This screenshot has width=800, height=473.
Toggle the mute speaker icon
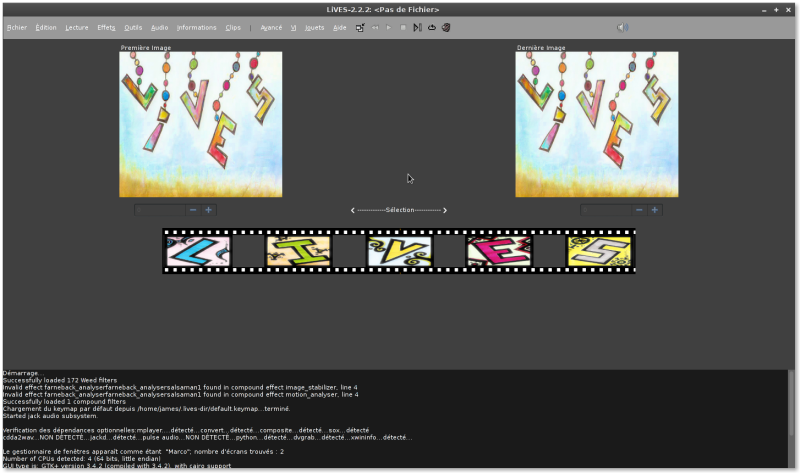[x=622, y=28]
